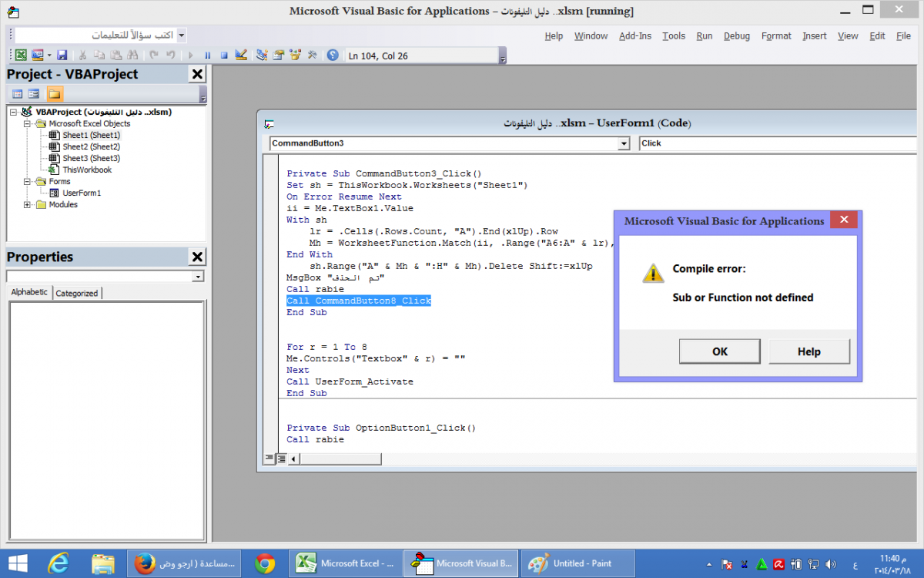Viewport: 924px width, 578px height.
Task: Open the Format menu
Action: (x=776, y=35)
